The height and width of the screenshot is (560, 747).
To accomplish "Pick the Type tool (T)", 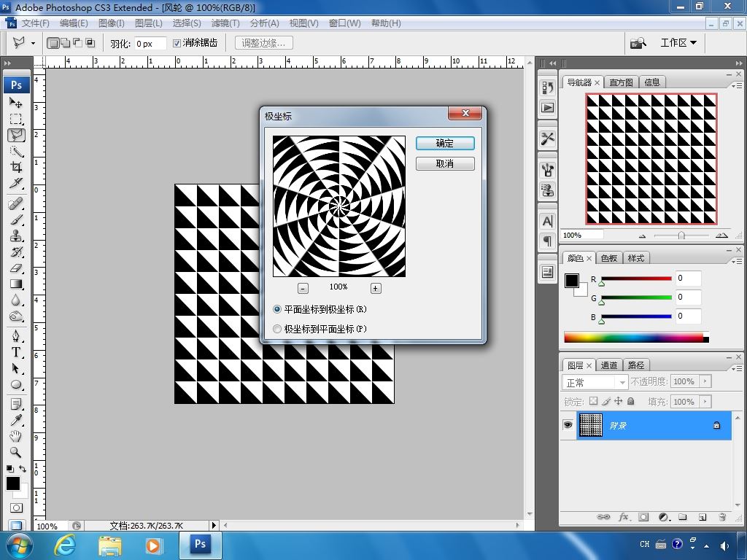I will pos(16,352).
